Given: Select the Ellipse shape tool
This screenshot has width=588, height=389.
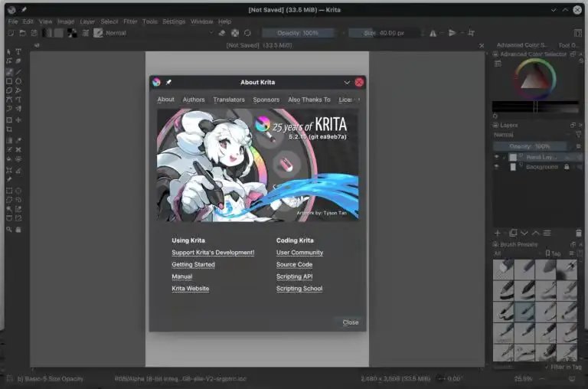Looking at the screenshot, I should click(x=18, y=81).
